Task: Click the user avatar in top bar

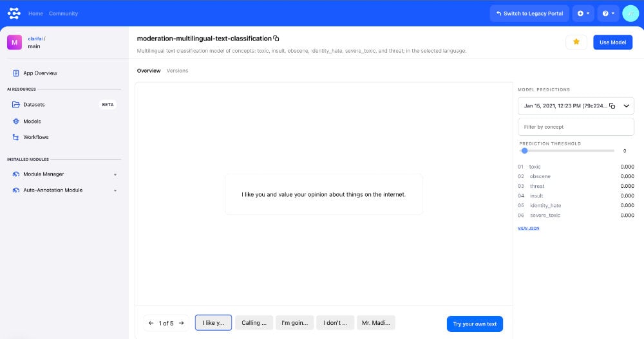Action: click(x=630, y=14)
